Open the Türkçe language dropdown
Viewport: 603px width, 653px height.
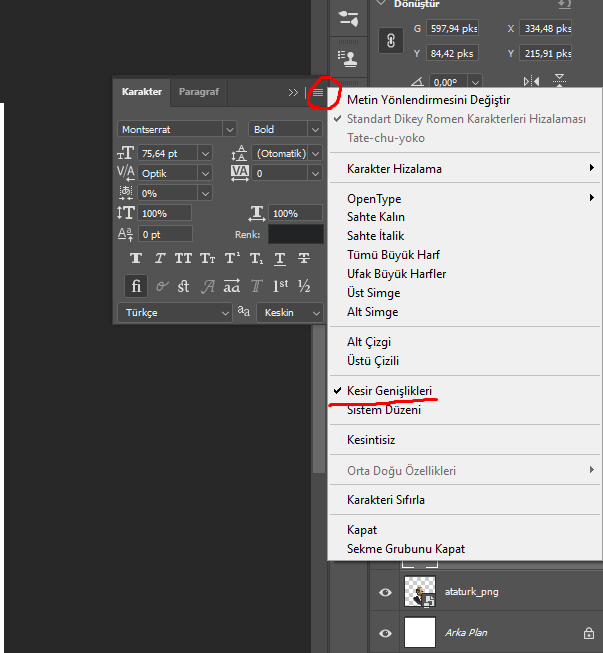(x=175, y=313)
